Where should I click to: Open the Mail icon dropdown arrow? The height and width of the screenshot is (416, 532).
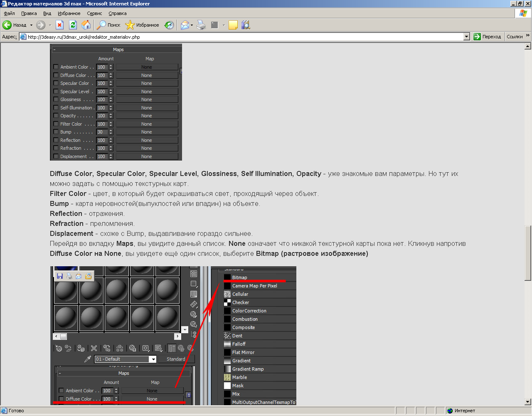pyautogui.click(x=192, y=25)
